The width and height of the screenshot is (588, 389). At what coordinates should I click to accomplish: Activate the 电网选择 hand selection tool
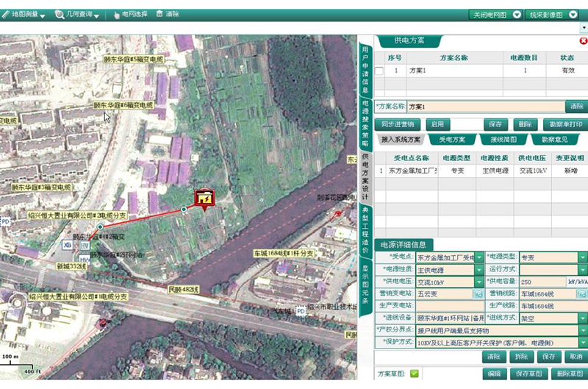tap(130, 15)
